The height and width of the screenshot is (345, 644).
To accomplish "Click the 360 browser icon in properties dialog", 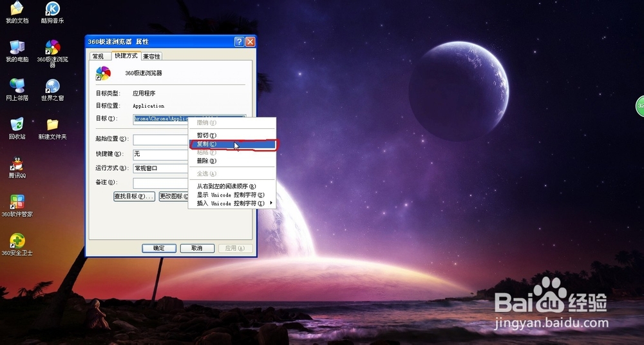I will coord(103,74).
